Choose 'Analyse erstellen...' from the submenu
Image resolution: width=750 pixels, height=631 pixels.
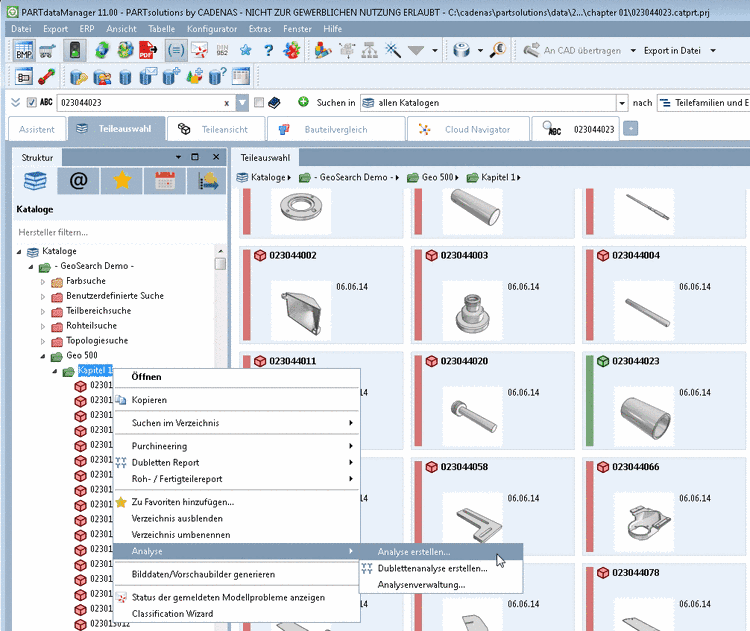tap(441, 552)
